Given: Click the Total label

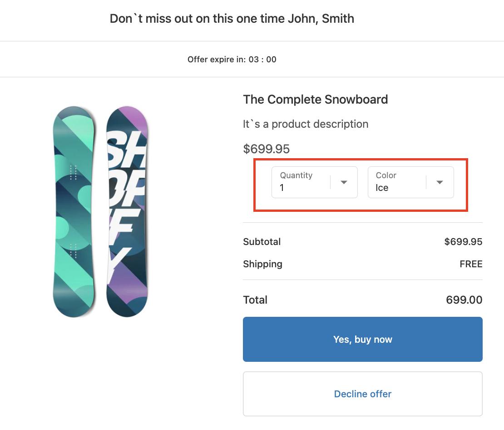Looking at the screenshot, I should pos(255,300).
